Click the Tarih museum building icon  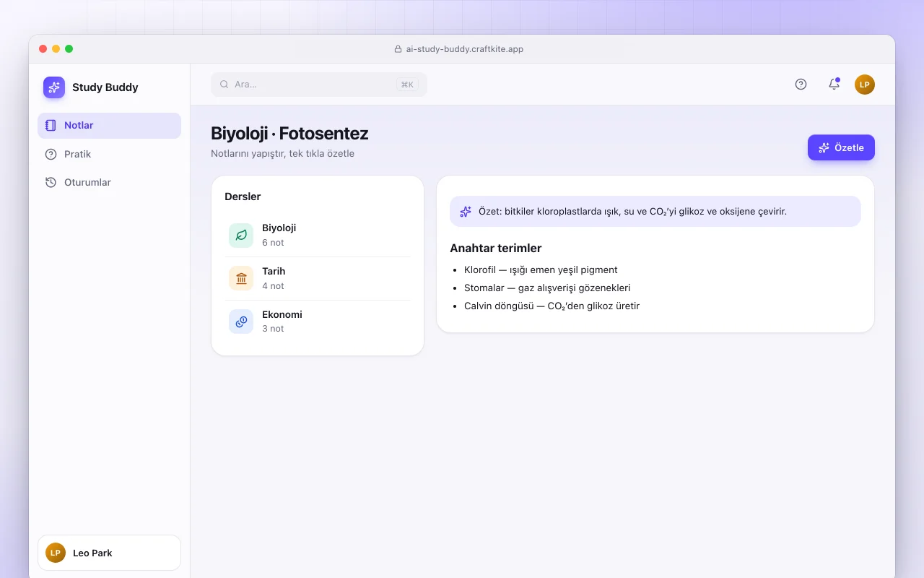pos(241,278)
